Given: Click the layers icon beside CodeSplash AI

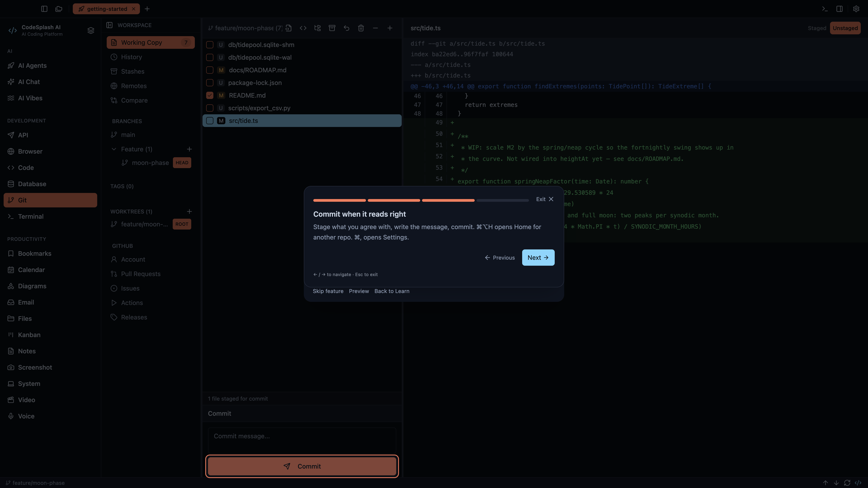Looking at the screenshot, I should pos(91,31).
